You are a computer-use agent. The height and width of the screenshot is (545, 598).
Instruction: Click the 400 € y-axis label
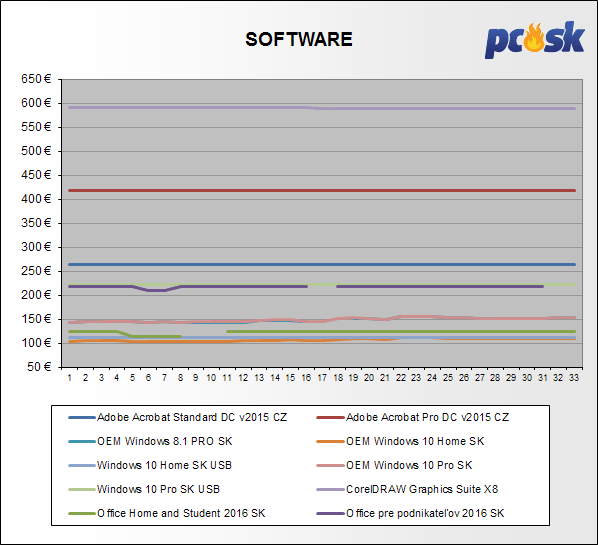(36, 199)
